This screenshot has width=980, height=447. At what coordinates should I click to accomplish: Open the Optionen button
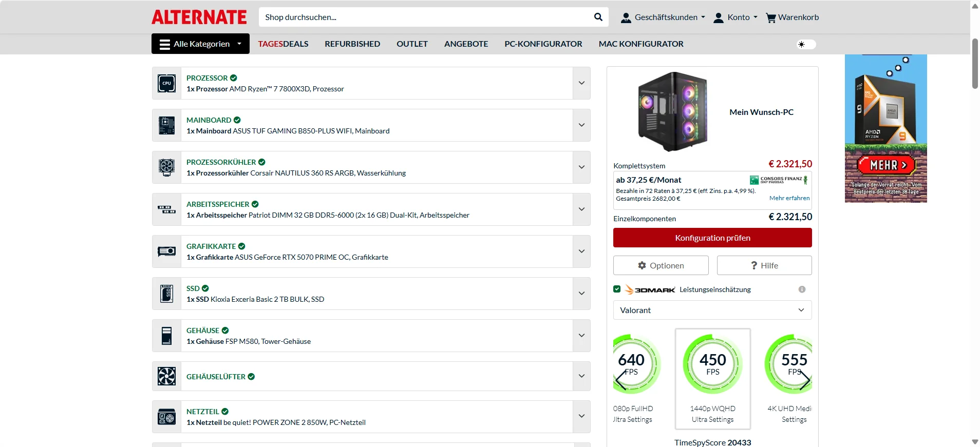(661, 265)
